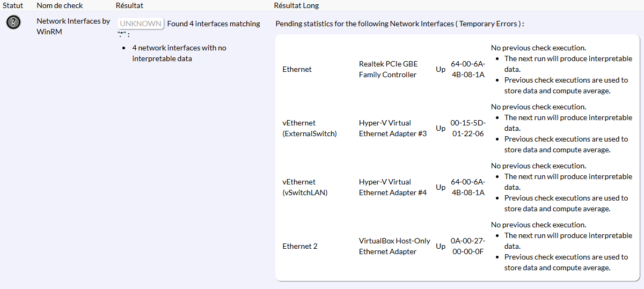
Task: Click Hyper-V Virtual Ethernet Adapter #3 text
Action: coord(393,128)
